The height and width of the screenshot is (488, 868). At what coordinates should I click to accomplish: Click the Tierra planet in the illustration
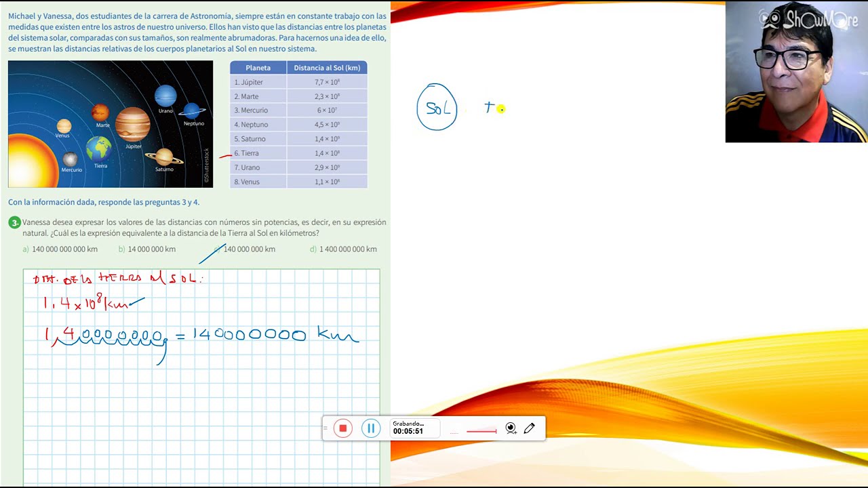click(99, 148)
